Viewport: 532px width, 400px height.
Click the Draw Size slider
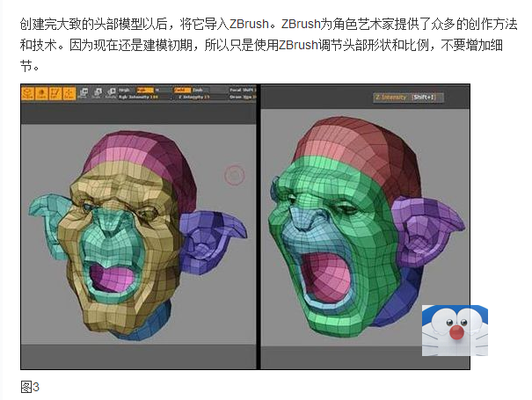pyautogui.click(x=242, y=97)
